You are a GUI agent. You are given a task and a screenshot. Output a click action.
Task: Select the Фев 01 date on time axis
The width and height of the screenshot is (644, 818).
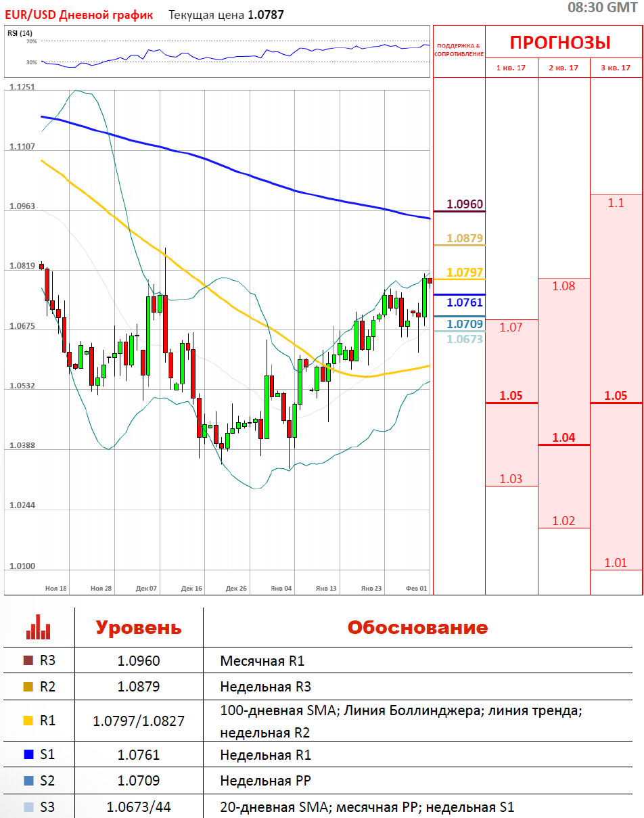tap(417, 589)
